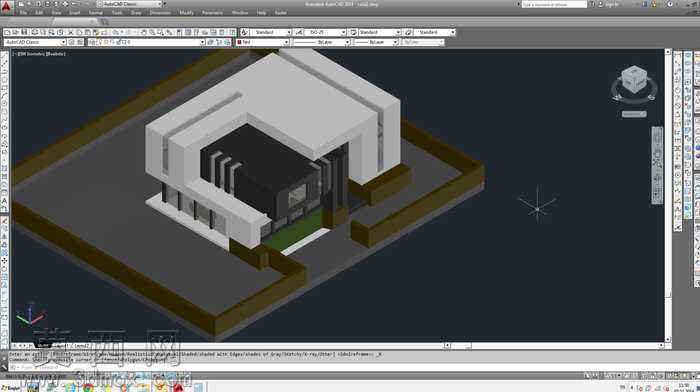Toggle layer 0 lock padlock icon
The height and width of the screenshot is (392, 700).
click(x=118, y=42)
